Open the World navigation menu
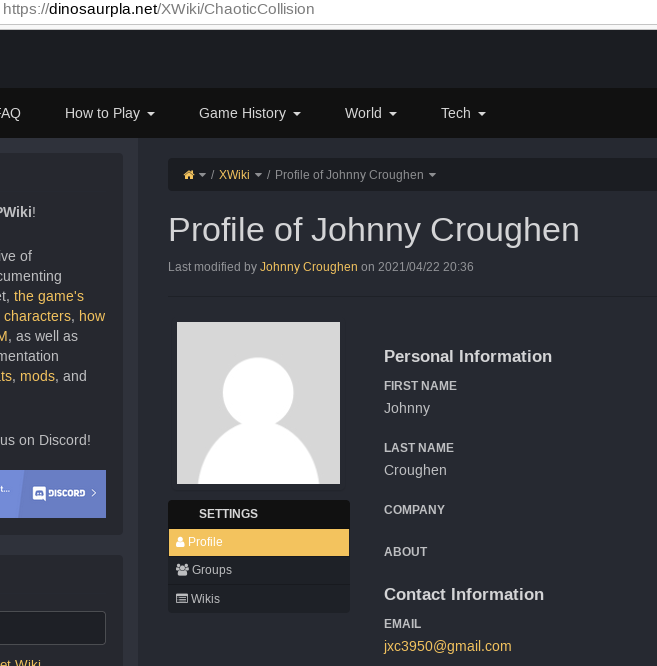This screenshot has height=666, width=657. tap(371, 113)
